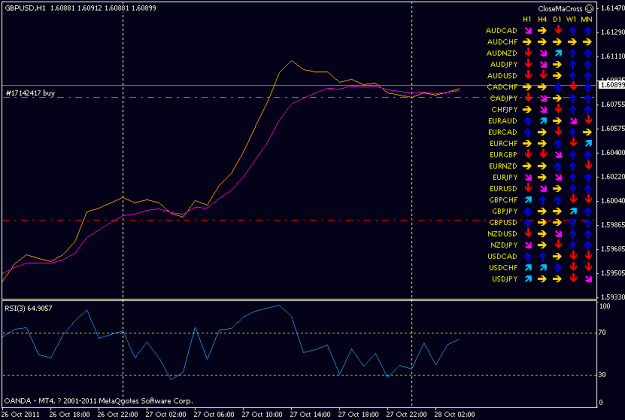Click the GBPJPY pair label
This screenshot has height=420, width=625.
505,211
